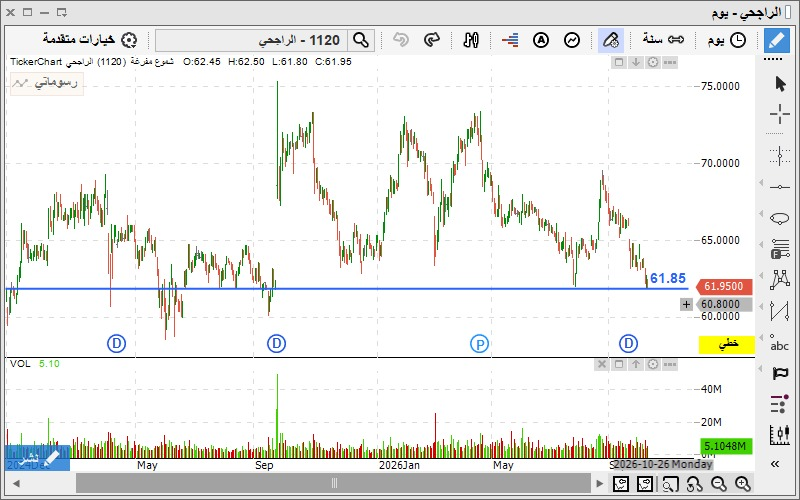The image size is (800, 500).
Task: Select the pattern zigzag nodes tool
Action: (x=780, y=280)
